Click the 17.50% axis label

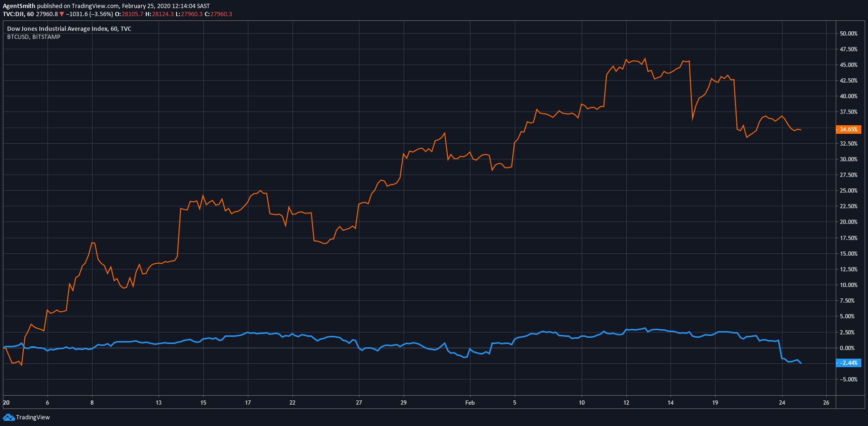[849, 238]
